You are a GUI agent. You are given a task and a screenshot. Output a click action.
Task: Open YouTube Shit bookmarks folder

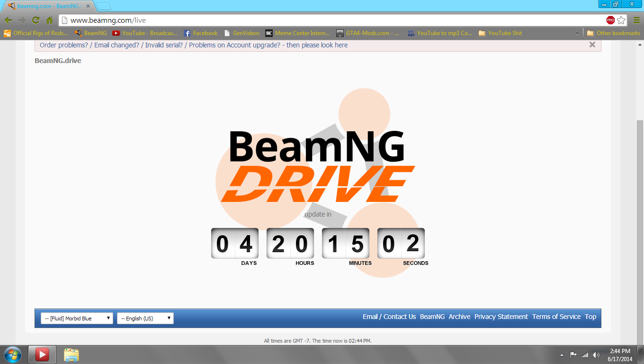pyautogui.click(x=501, y=33)
